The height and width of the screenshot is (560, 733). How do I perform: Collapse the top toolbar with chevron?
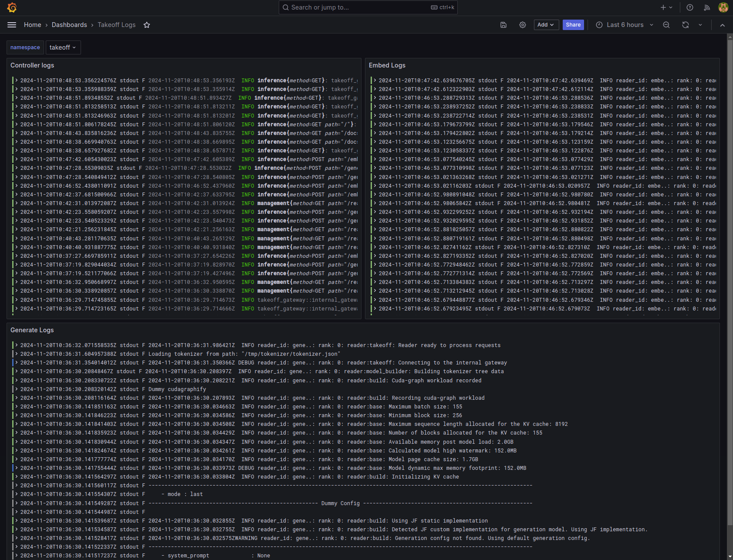click(x=723, y=25)
